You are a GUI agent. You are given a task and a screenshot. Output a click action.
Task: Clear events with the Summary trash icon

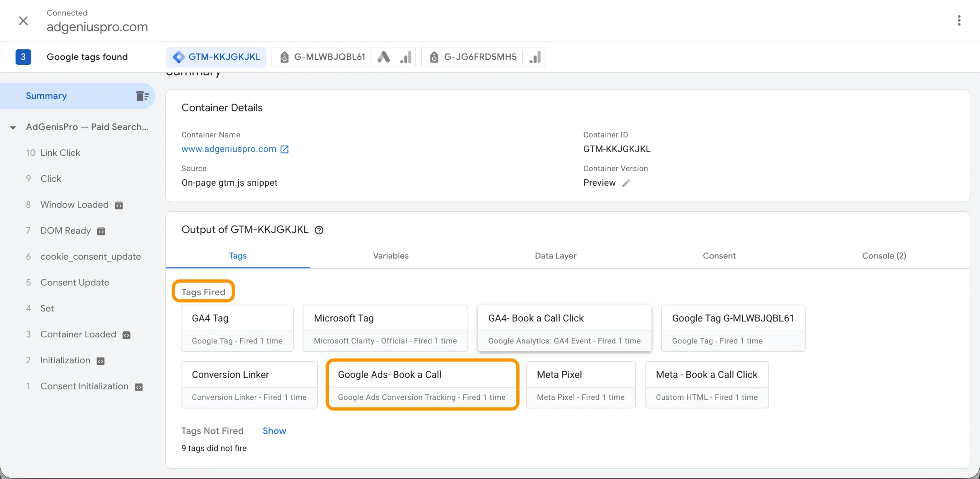(x=142, y=96)
